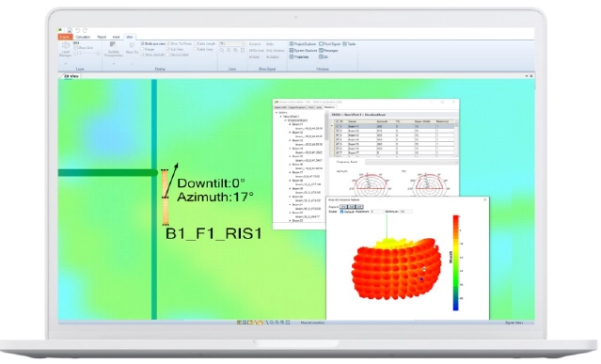The width and height of the screenshot is (601, 364).
Task: Click the Save icon in quick access toolbar
Action: click(69, 30)
